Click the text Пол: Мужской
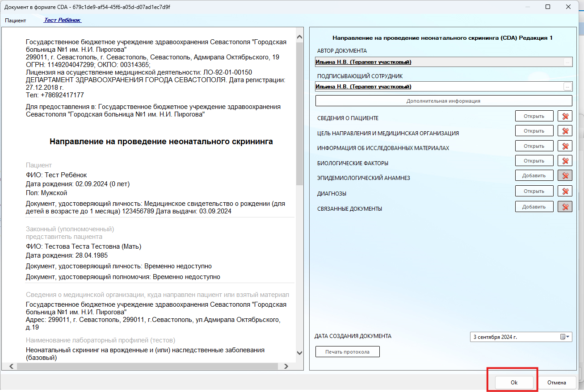 click(x=46, y=193)
